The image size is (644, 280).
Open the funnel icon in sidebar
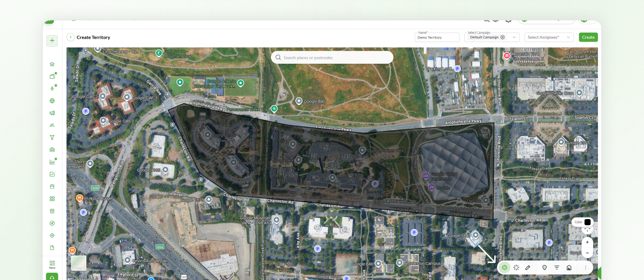(x=52, y=138)
